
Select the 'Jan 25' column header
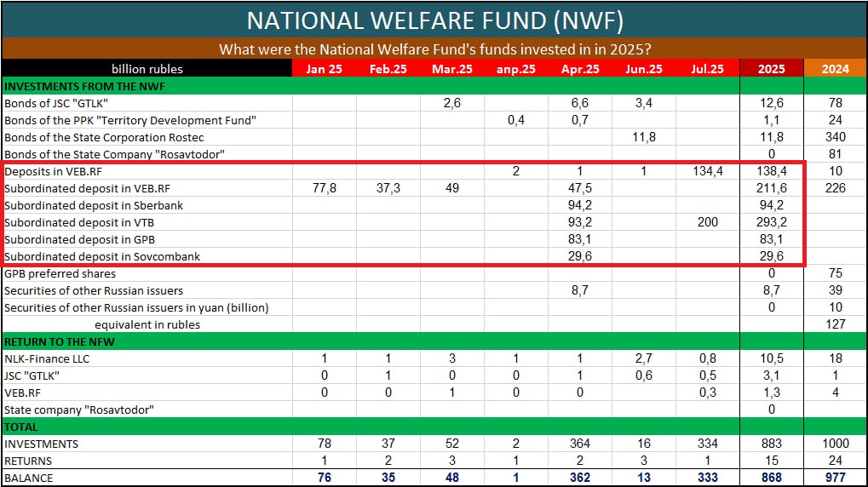325,69
